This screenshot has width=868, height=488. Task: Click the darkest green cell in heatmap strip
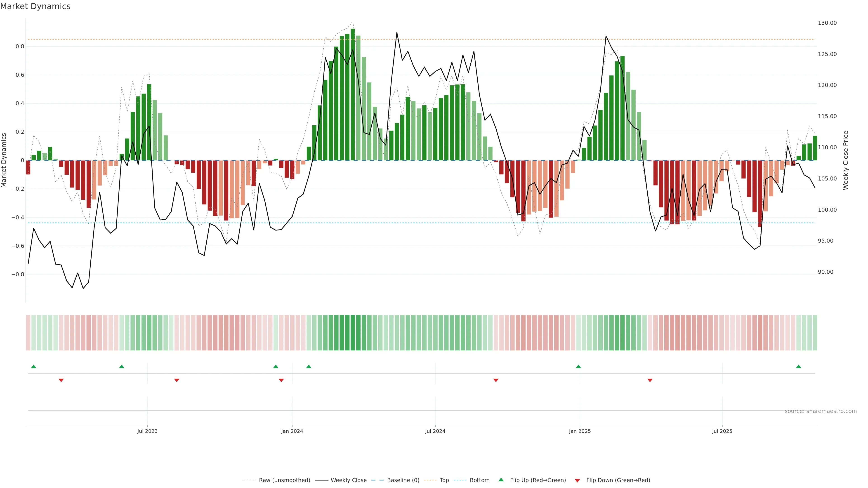[352, 332]
